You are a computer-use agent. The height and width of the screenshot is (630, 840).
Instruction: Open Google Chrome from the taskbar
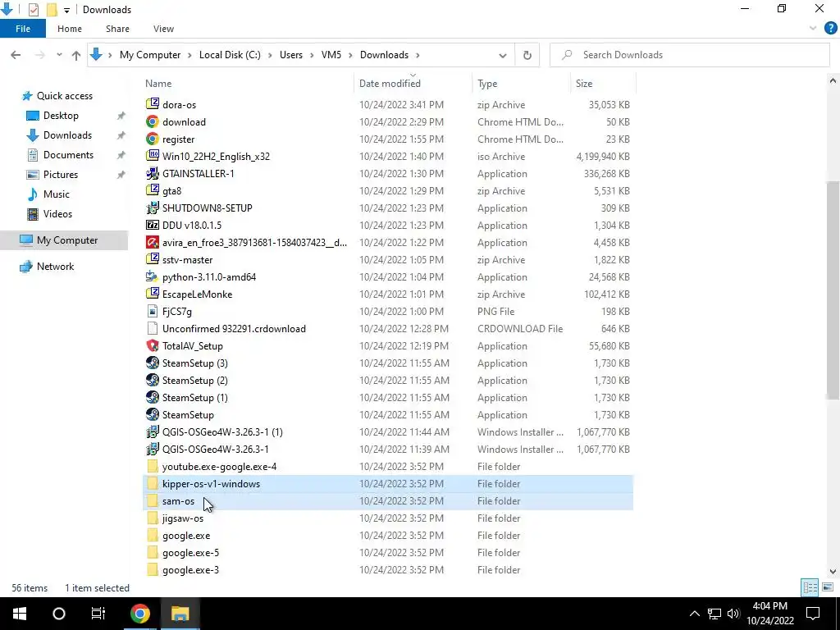tap(139, 614)
